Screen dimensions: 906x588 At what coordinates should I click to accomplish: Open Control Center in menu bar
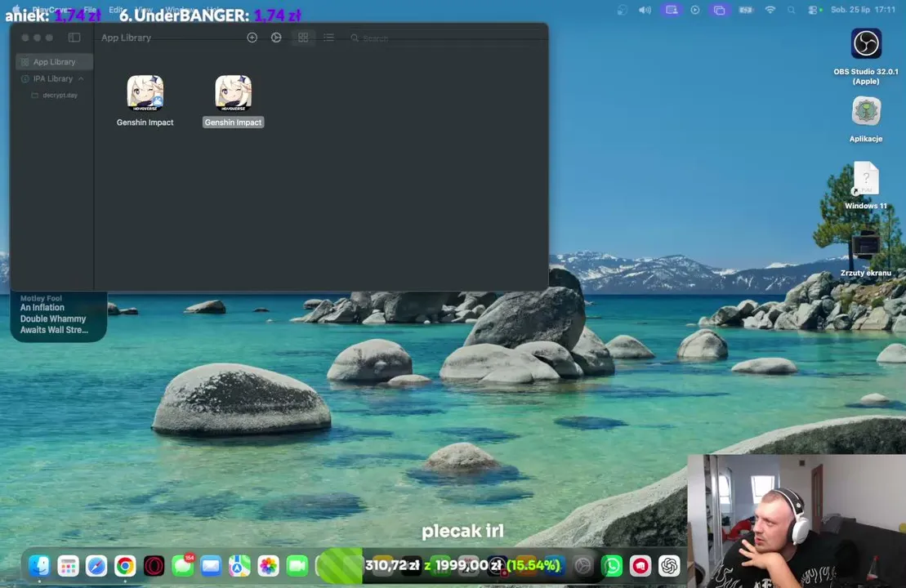(815, 10)
